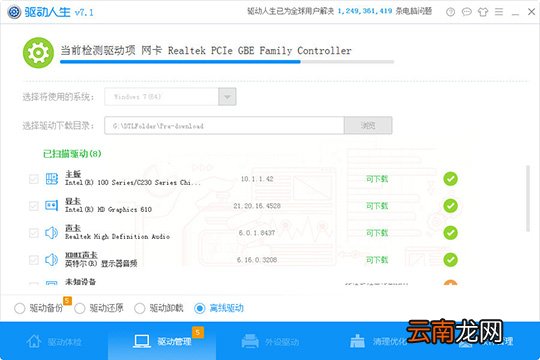Viewport: 540px width, 360px height.
Task: Click the green gear scanning icon
Action: [38, 53]
